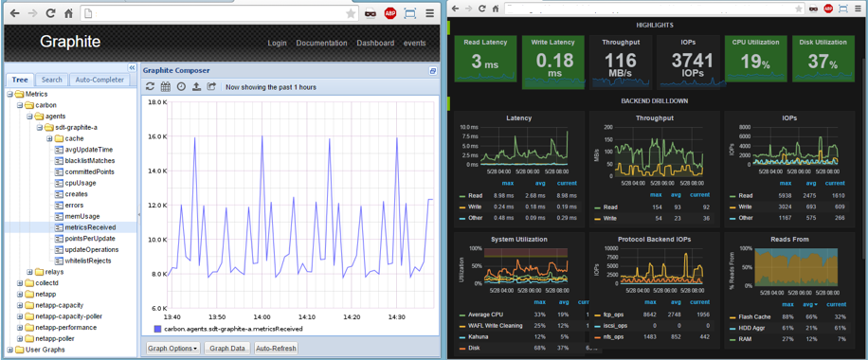Click the share graph icon in Composer
This screenshot has height=360, width=868.
pos(211,86)
